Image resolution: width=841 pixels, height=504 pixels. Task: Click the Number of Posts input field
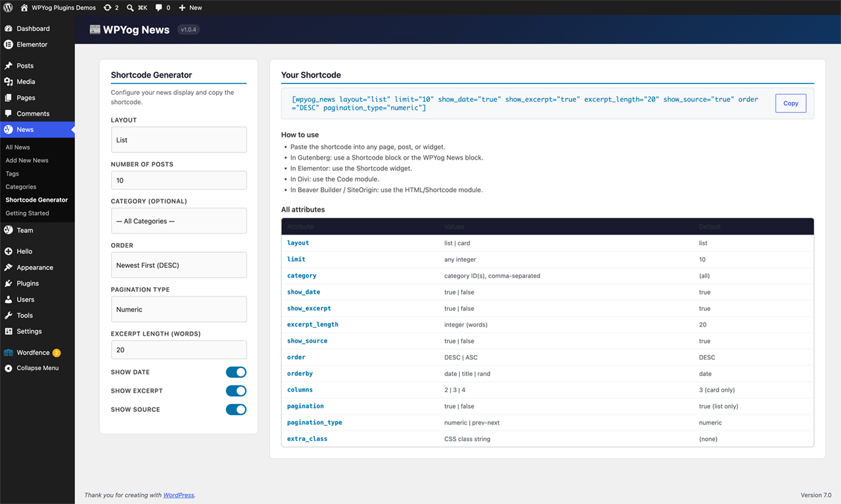pyautogui.click(x=179, y=180)
